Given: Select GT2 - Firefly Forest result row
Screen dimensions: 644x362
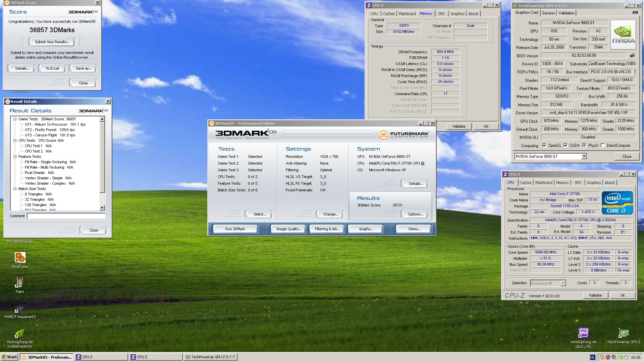Looking at the screenshot, I should 50,130.
